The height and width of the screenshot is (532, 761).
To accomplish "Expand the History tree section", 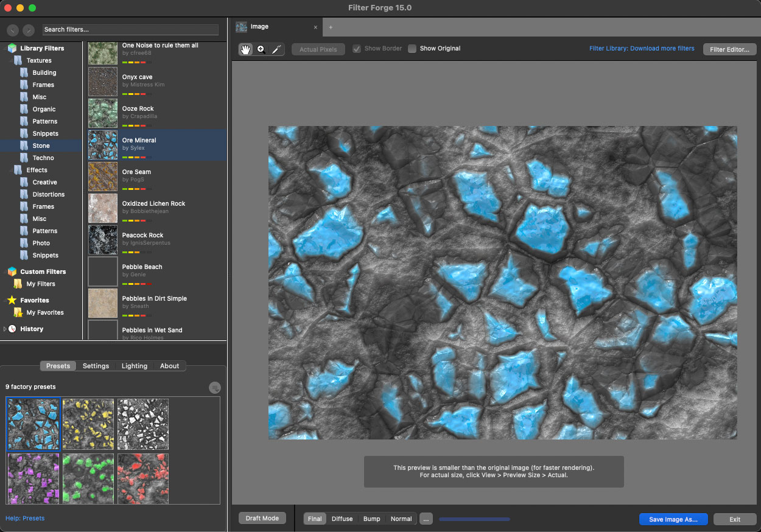I will pos(5,329).
